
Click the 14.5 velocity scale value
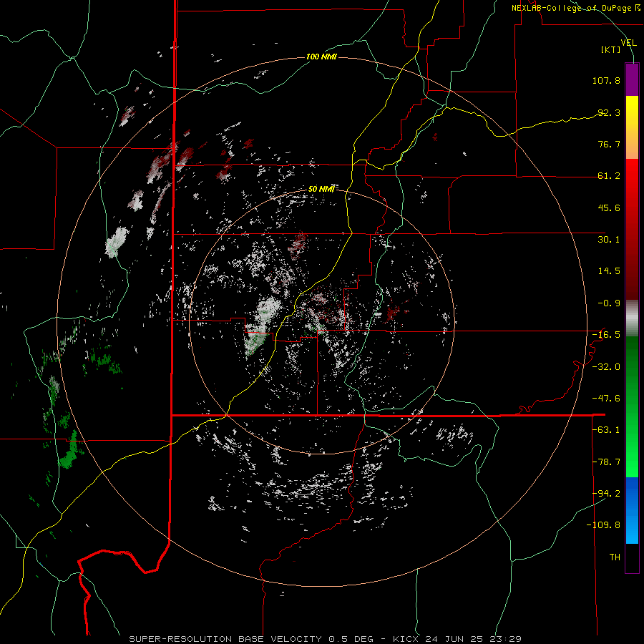pos(609,271)
